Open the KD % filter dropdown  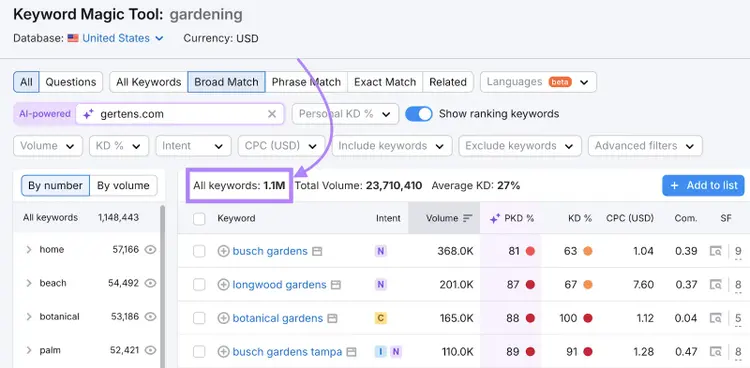(119, 146)
